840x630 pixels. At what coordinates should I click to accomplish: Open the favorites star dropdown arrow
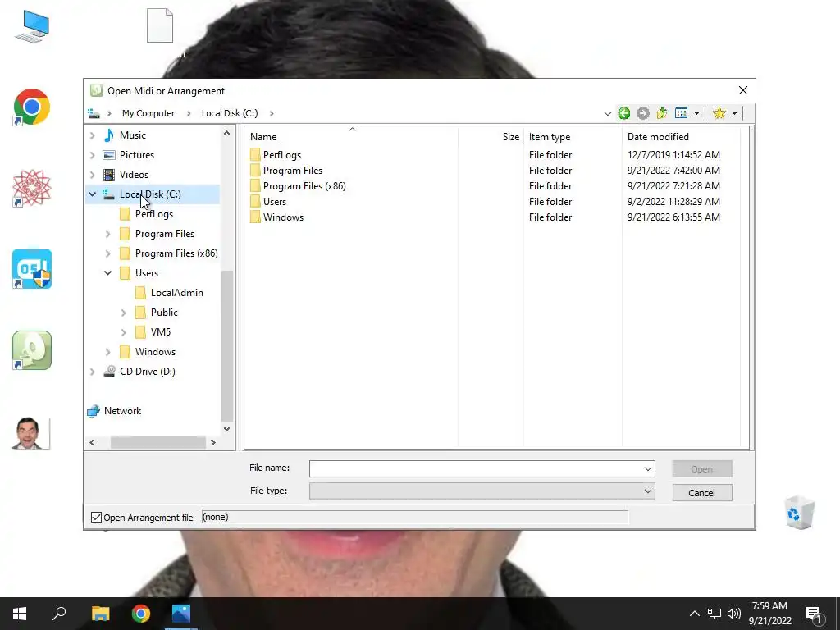pos(734,113)
